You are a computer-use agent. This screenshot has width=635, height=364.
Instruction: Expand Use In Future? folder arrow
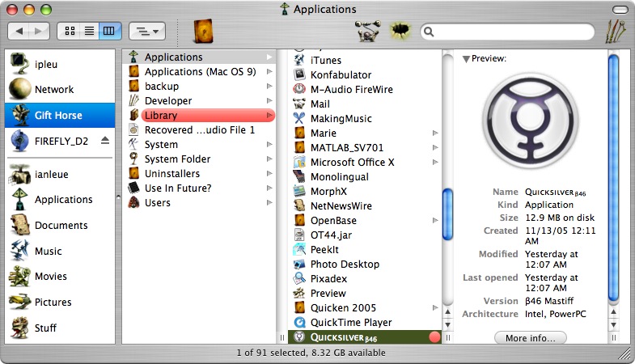(x=269, y=188)
